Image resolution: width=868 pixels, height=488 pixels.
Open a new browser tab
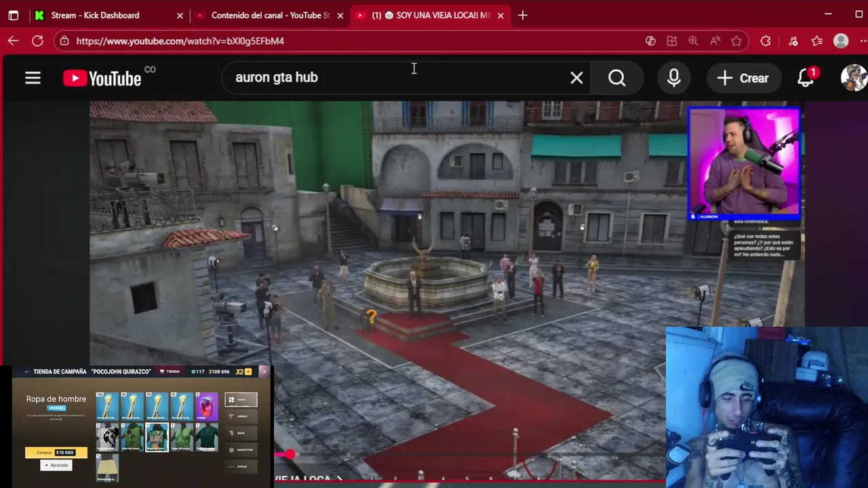coord(522,15)
